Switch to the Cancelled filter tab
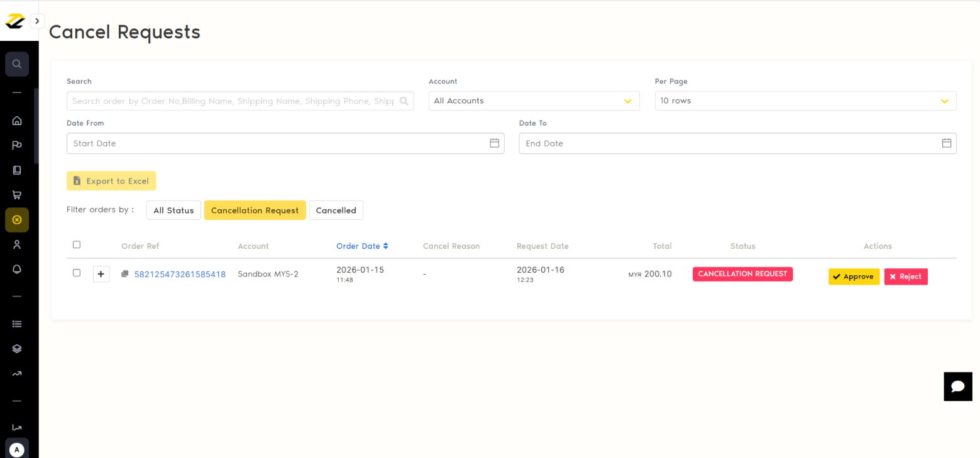 point(336,210)
